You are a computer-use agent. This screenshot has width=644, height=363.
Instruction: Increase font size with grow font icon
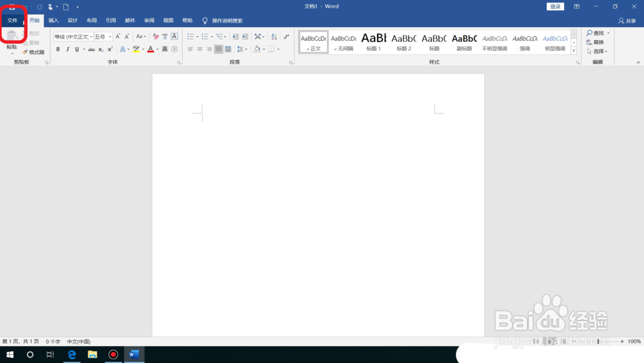tap(118, 37)
